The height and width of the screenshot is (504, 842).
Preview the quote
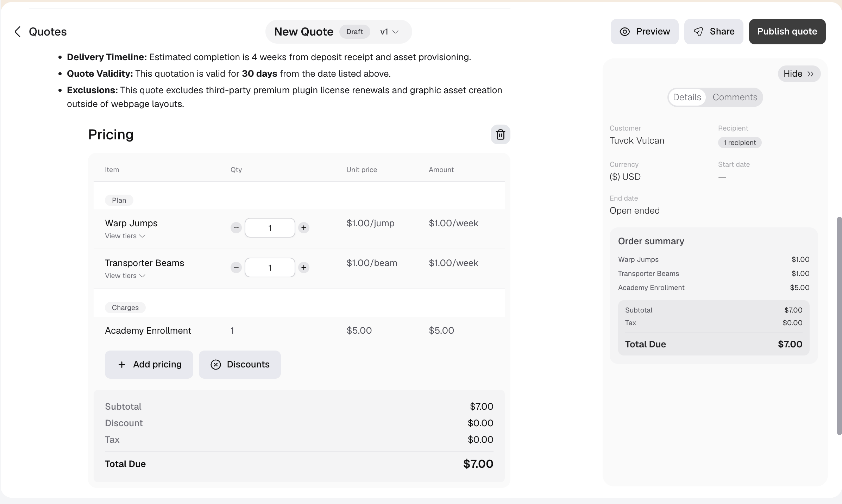click(x=644, y=32)
